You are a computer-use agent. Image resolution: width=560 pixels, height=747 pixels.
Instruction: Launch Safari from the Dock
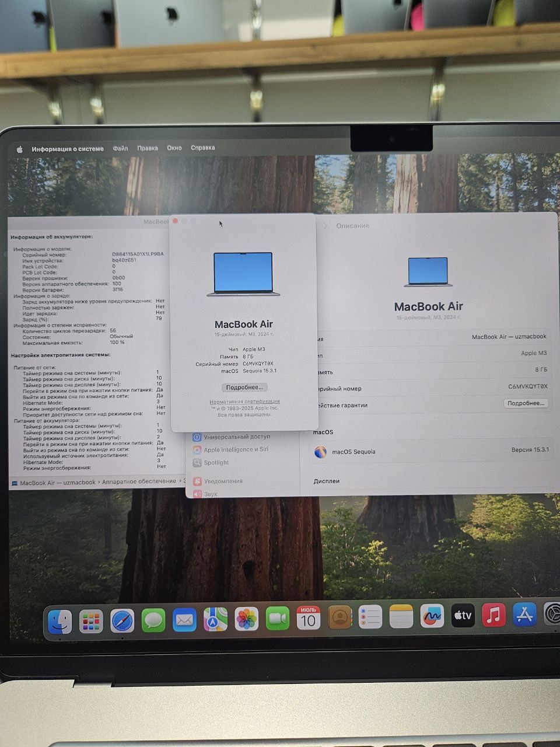[x=122, y=621]
